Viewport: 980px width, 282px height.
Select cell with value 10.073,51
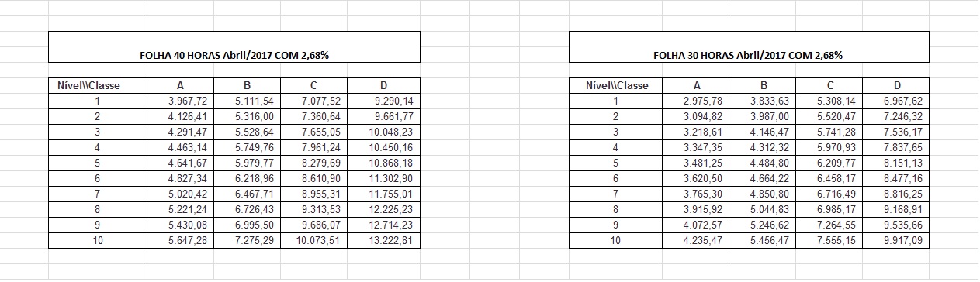313,241
